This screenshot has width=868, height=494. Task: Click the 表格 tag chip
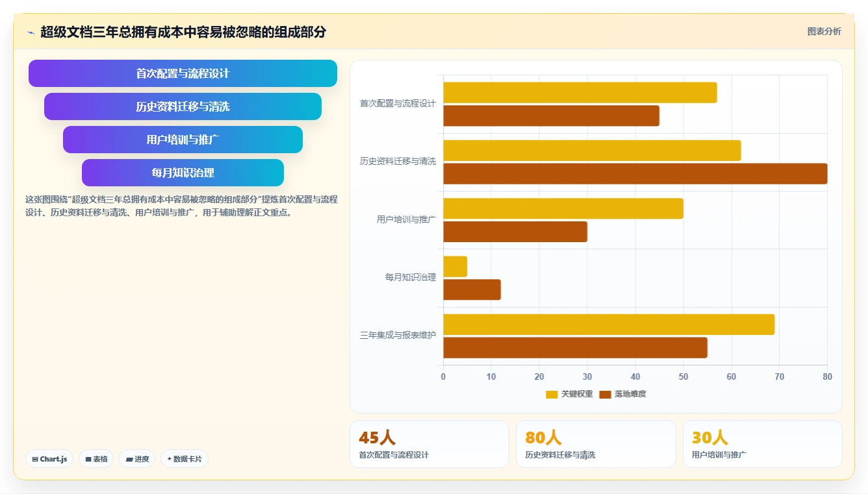pos(96,459)
